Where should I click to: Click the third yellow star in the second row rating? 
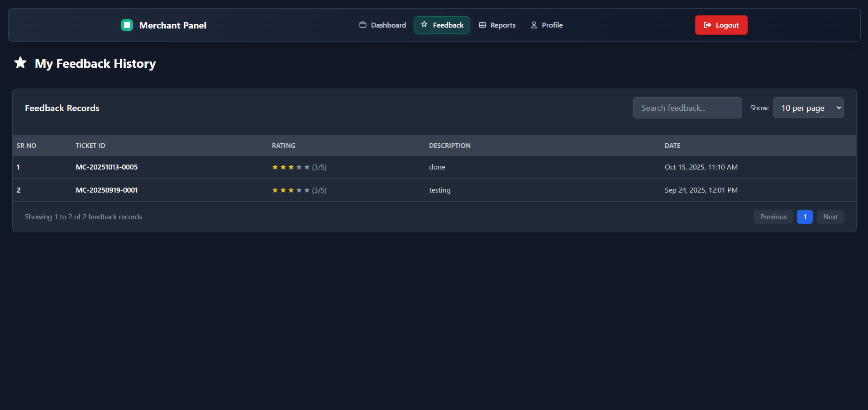click(290, 190)
